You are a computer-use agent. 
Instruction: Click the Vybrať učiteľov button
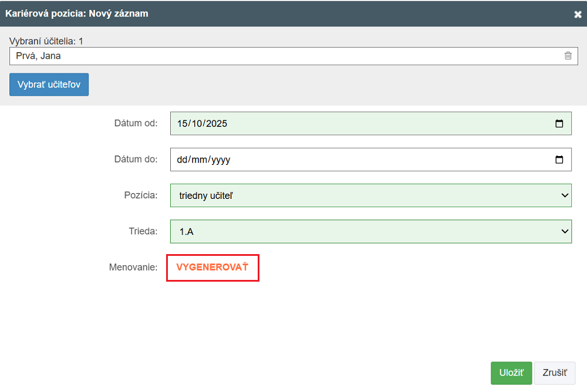coord(49,85)
